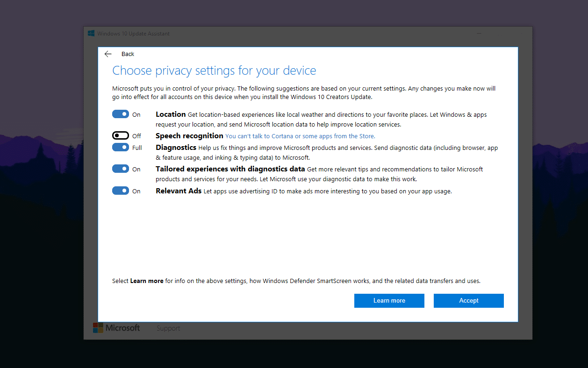Slide the Diagnostics switch away from Full
The image size is (588, 368).
(x=120, y=147)
